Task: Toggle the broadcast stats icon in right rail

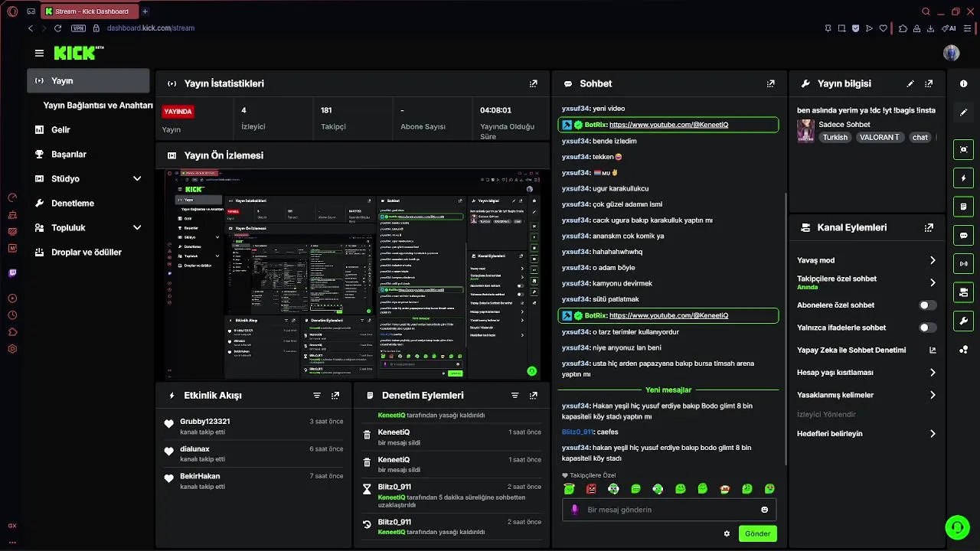Action: (963, 264)
